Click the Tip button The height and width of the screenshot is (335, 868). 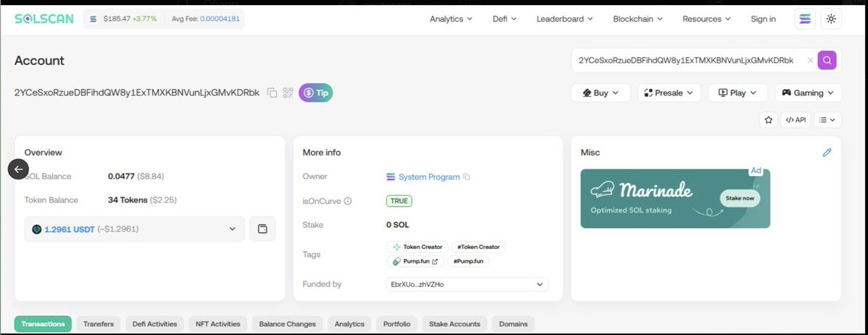click(x=316, y=93)
